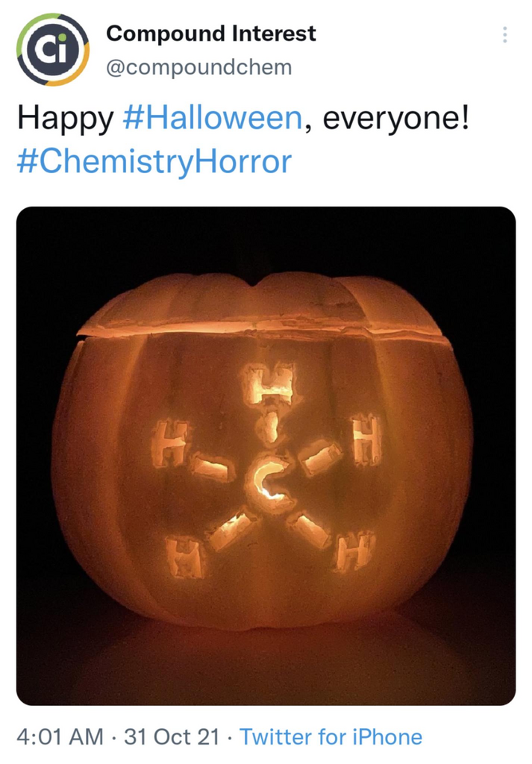Click the carved H at lower left of pumpkin
The image size is (532, 764).
pyautogui.click(x=184, y=557)
